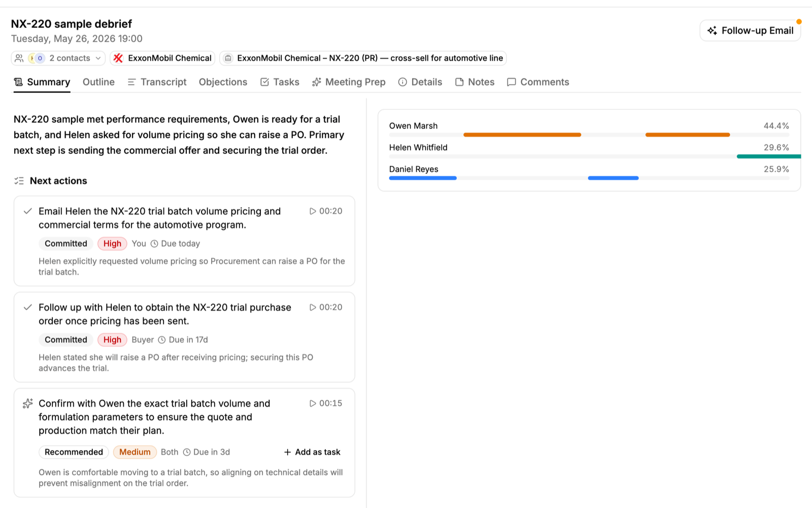Open the Notes tab

[x=475, y=82]
